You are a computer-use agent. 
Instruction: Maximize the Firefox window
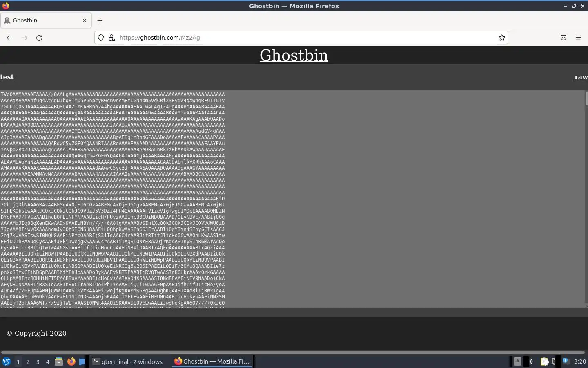(x=574, y=6)
